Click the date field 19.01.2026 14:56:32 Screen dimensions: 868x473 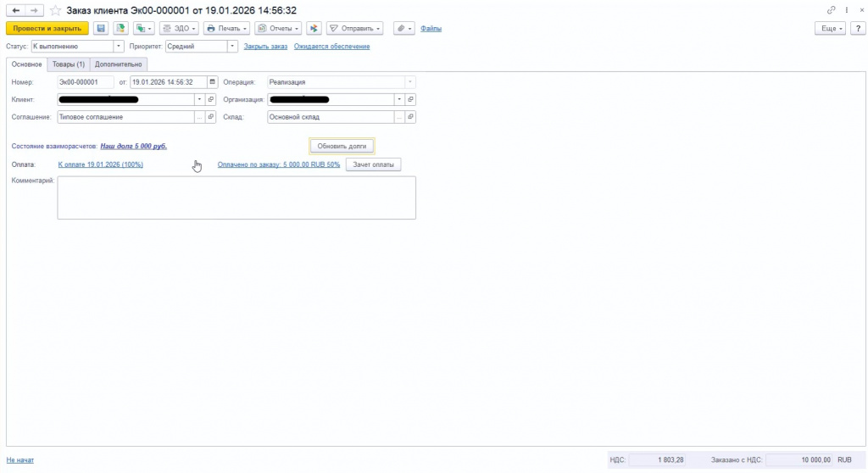pos(169,82)
